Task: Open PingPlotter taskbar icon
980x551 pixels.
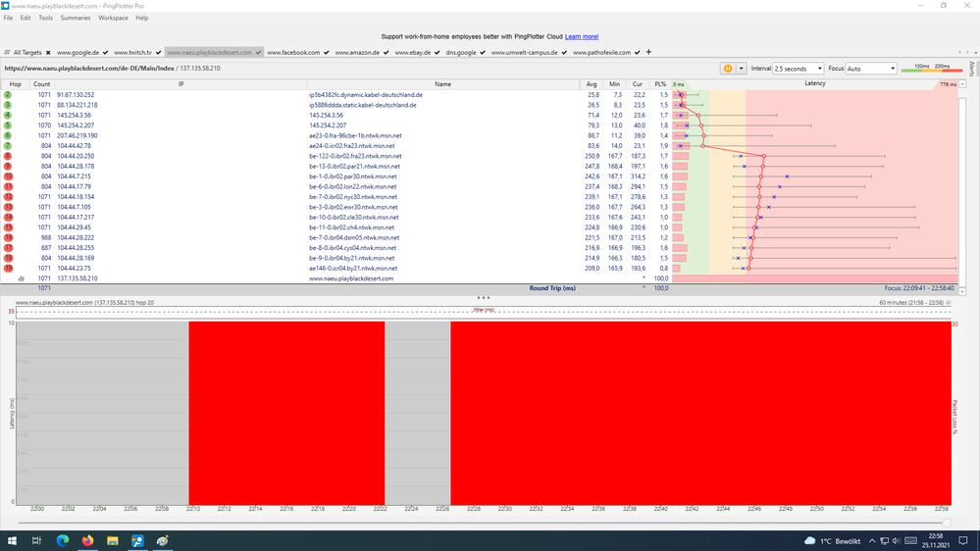Action: 137,541
